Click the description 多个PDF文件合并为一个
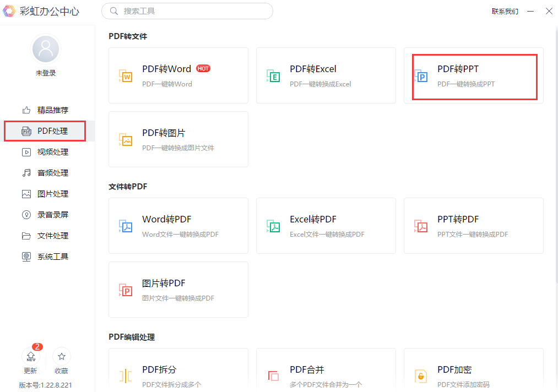558x392 pixels. pos(326,384)
